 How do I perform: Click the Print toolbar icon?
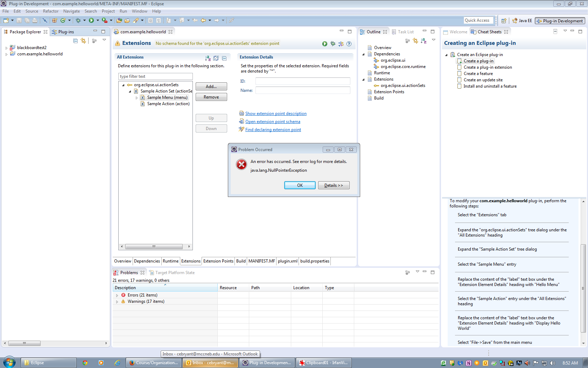coord(35,20)
